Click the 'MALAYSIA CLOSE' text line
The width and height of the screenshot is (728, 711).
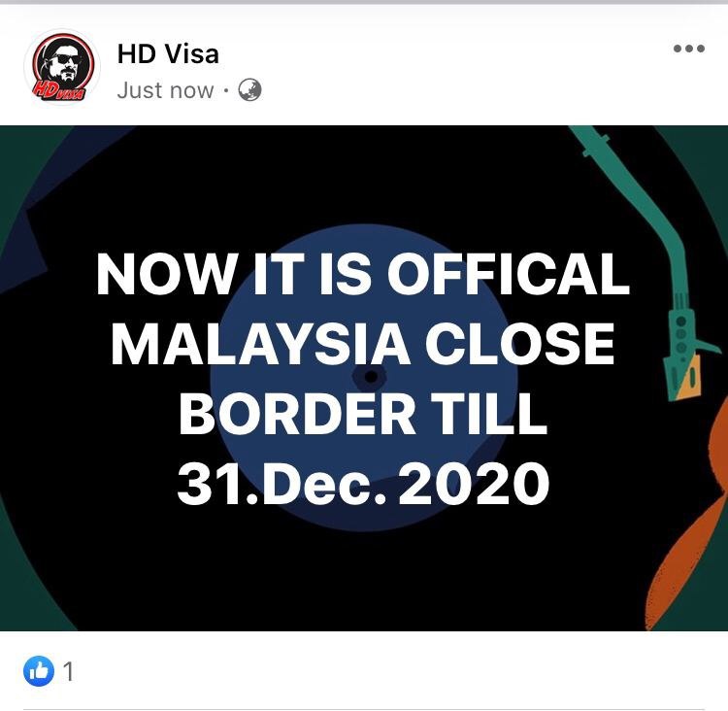pos(363,345)
